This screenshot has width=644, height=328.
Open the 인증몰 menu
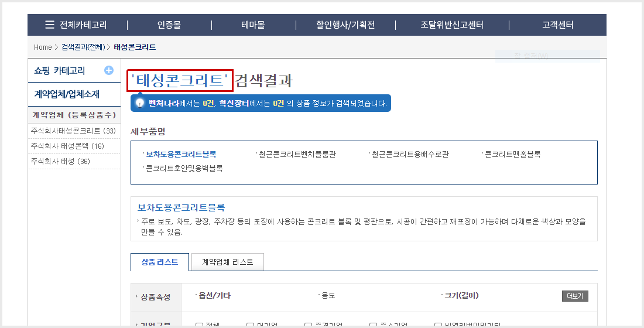coord(169,25)
